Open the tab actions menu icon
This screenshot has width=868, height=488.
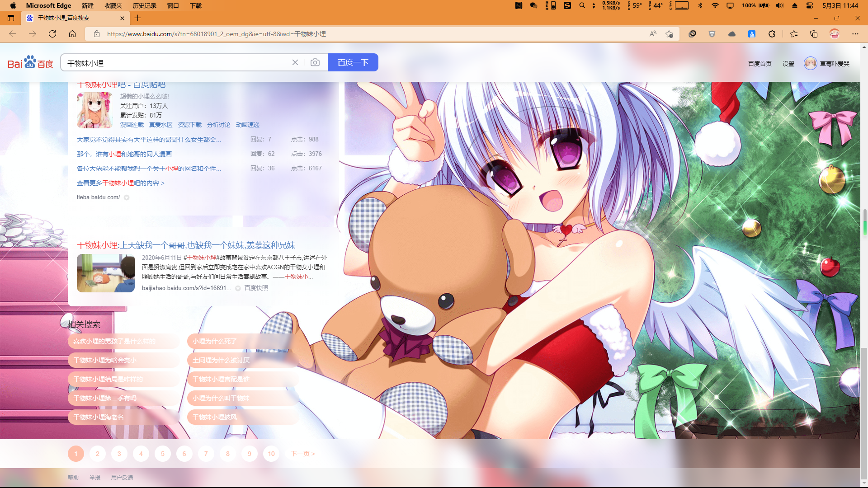click(x=11, y=18)
